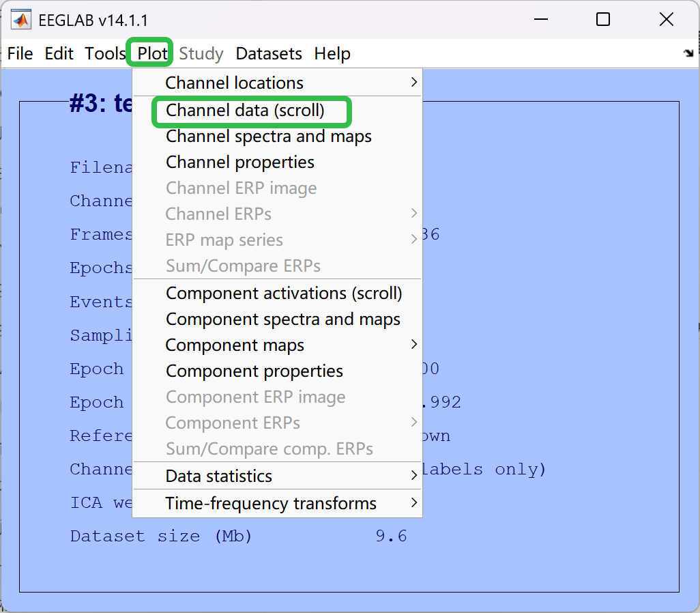Open the Datasets menu
700x613 pixels.
(x=269, y=54)
